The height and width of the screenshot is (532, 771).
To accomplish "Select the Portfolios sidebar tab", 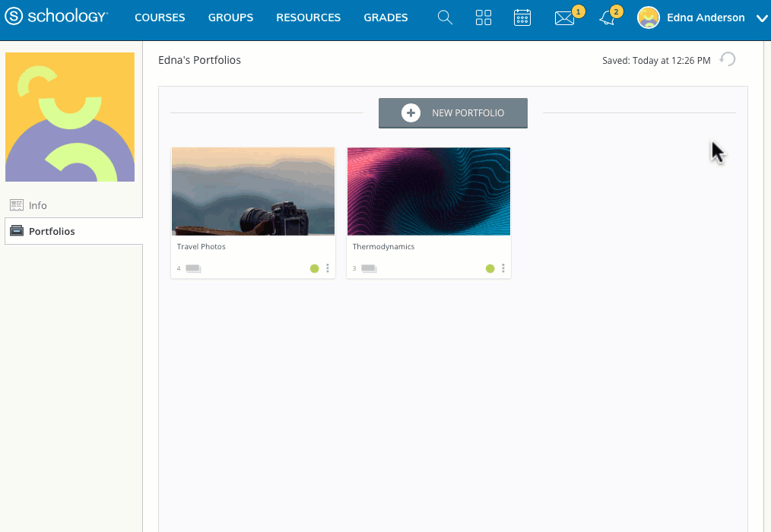I will [x=74, y=231].
